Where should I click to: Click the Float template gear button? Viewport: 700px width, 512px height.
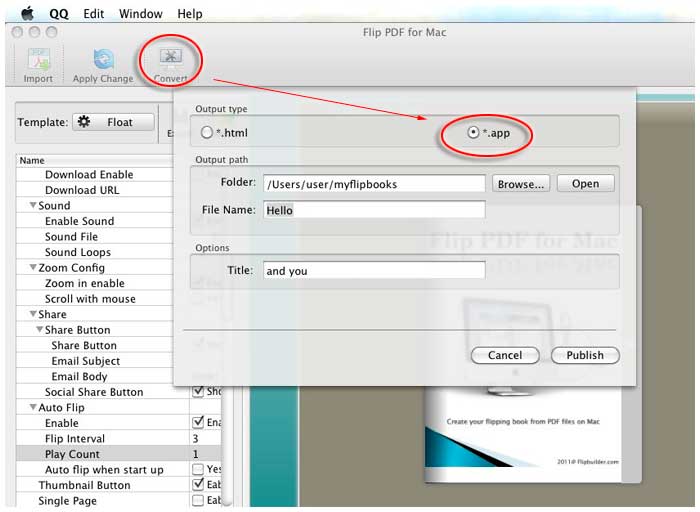click(113, 122)
